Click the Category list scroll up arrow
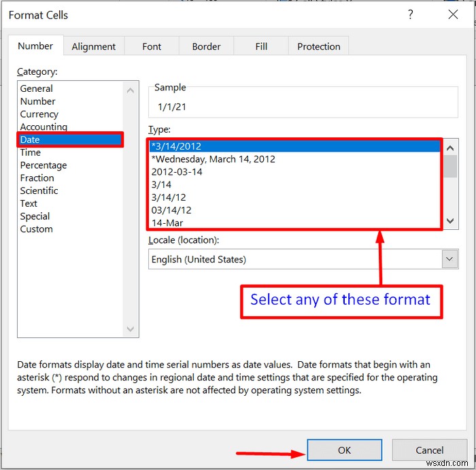The height and width of the screenshot is (470, 476). 131,90
